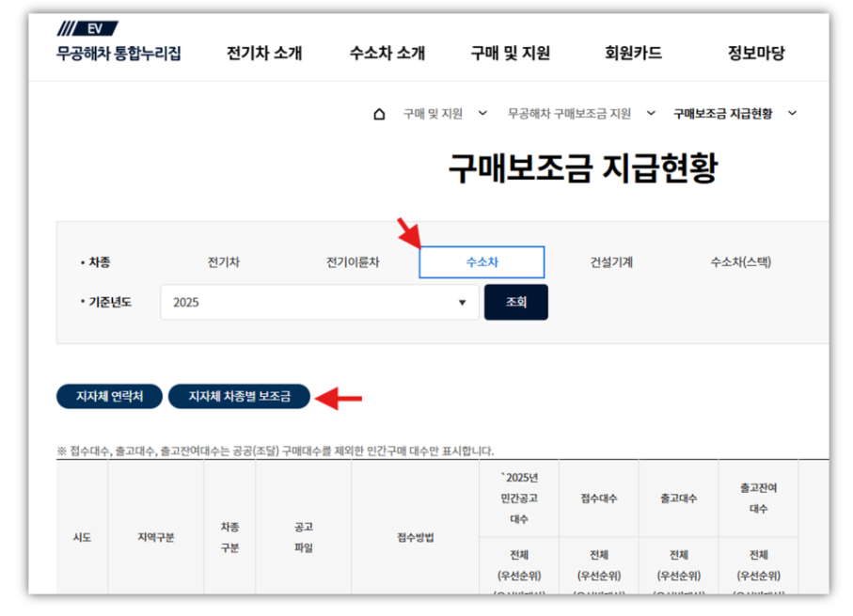The image size is (853, 616).
Task: Open the 회원카드 menu
Action: click(x=633, y=54)
